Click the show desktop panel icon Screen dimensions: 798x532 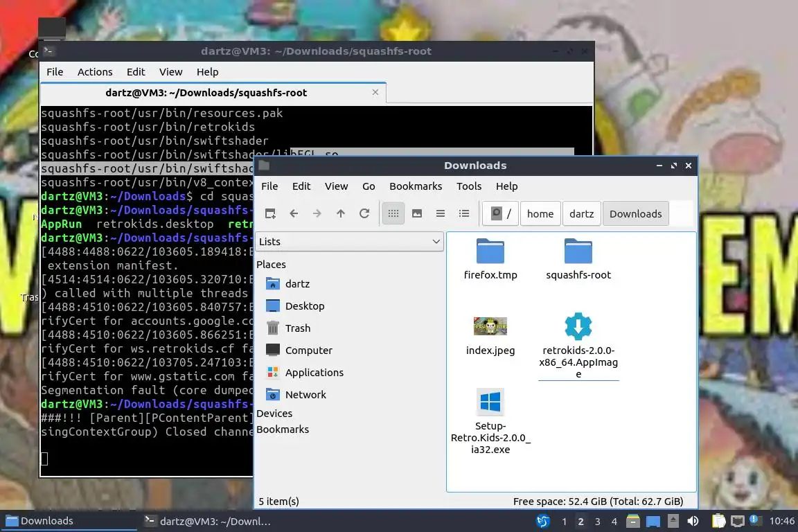653,522
